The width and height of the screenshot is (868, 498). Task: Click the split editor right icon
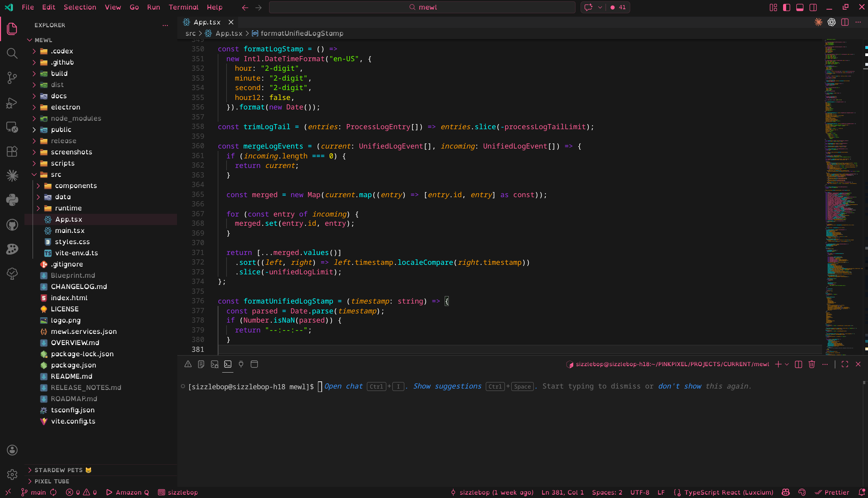tap(845, 22)
